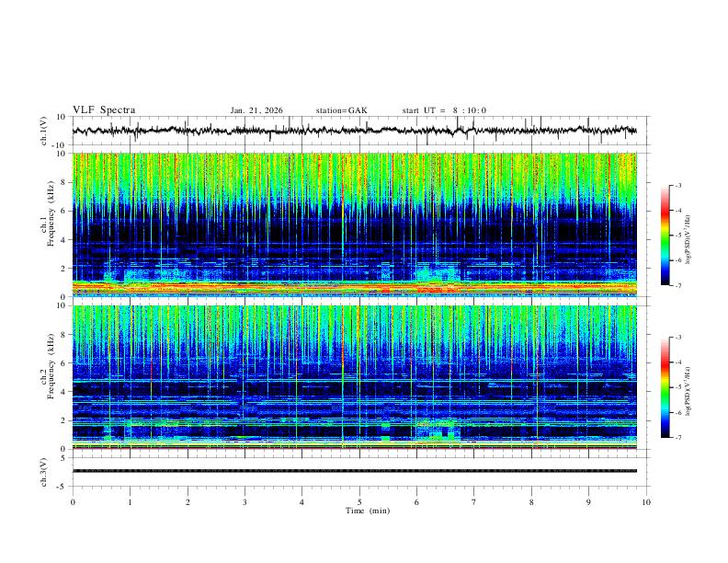728x563 pixels.
Task: Click the '-3' tick on the ch.1 colorbar
Action: pyautogui.click(x=677, y=185)
